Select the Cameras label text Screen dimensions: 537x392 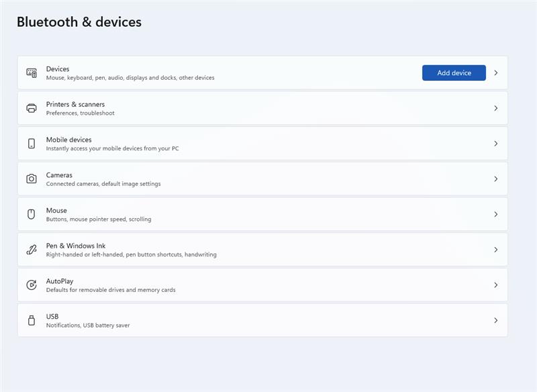(x=59, y=175)
